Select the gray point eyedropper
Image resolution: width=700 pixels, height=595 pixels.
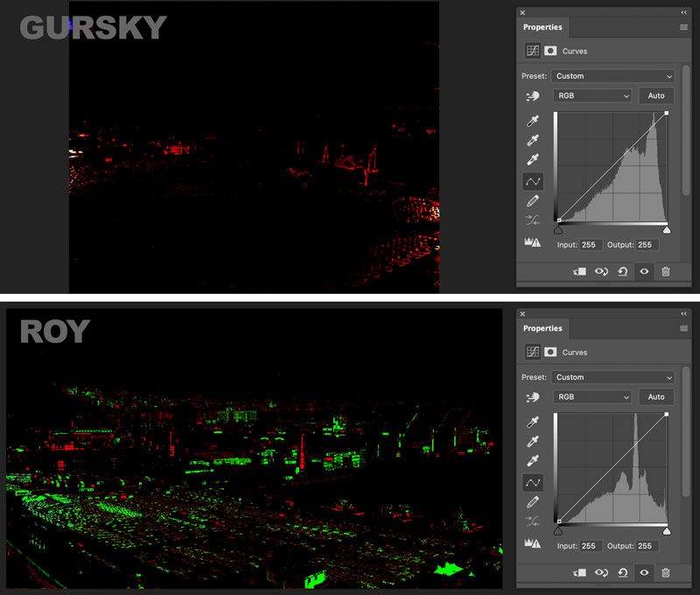pos(532,139)
